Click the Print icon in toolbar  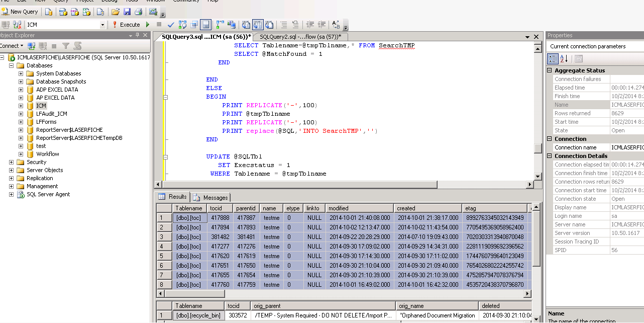(x=138, y=12)
